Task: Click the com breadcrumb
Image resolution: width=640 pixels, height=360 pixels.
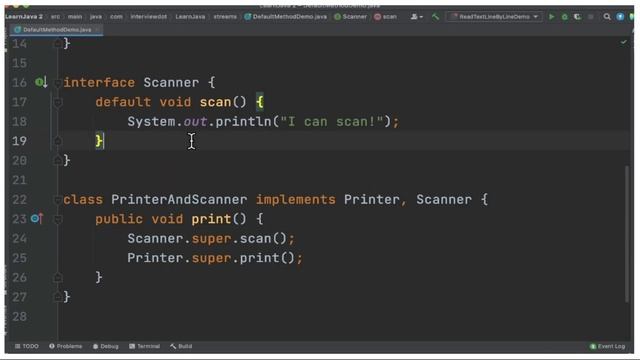Action: pos(116,17)
